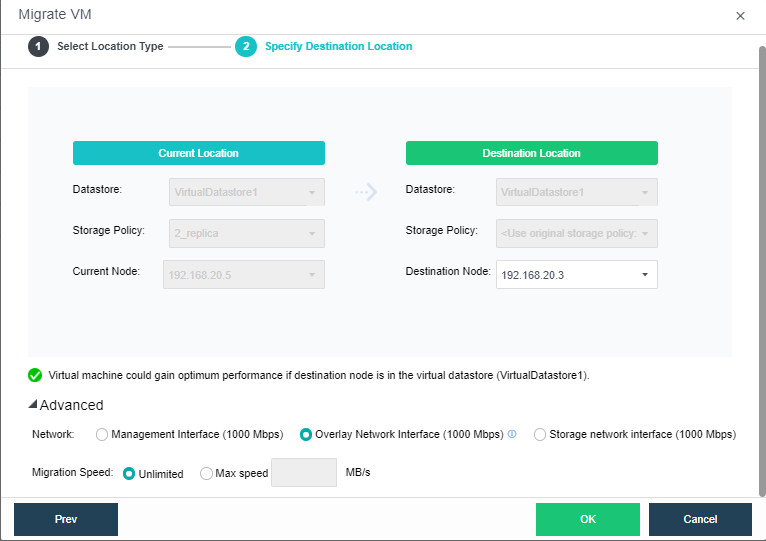Open the destination Datastore dropdown

(x=576, y=192)
